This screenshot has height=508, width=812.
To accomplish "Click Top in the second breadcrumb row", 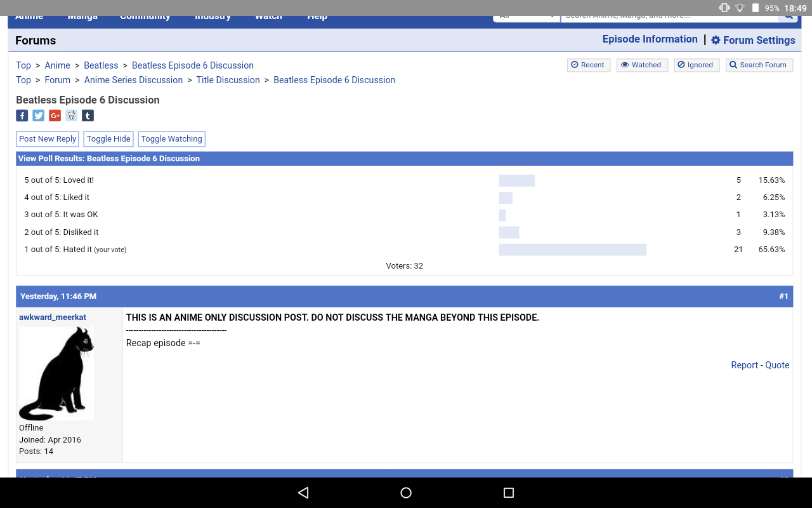I will pos(23,80).
